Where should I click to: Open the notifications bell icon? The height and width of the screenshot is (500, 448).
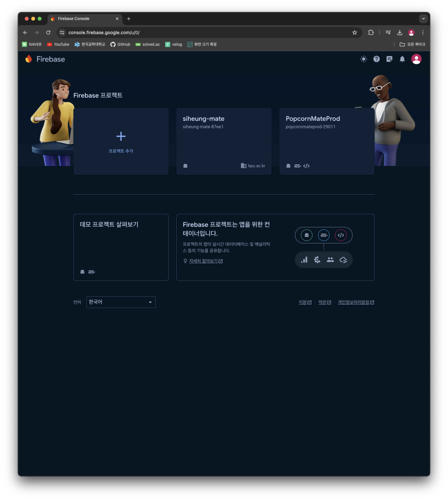402,59
